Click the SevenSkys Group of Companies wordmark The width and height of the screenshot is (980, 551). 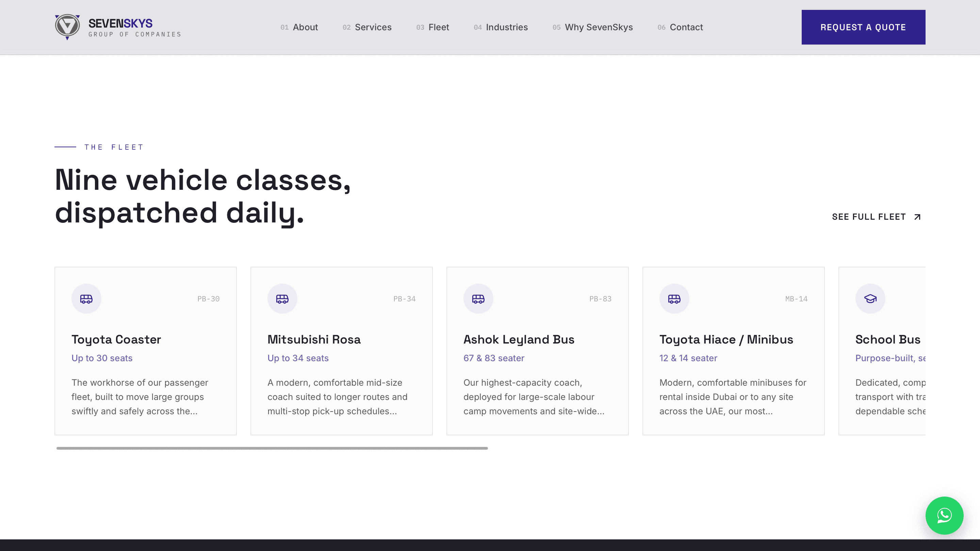point(135,28)
